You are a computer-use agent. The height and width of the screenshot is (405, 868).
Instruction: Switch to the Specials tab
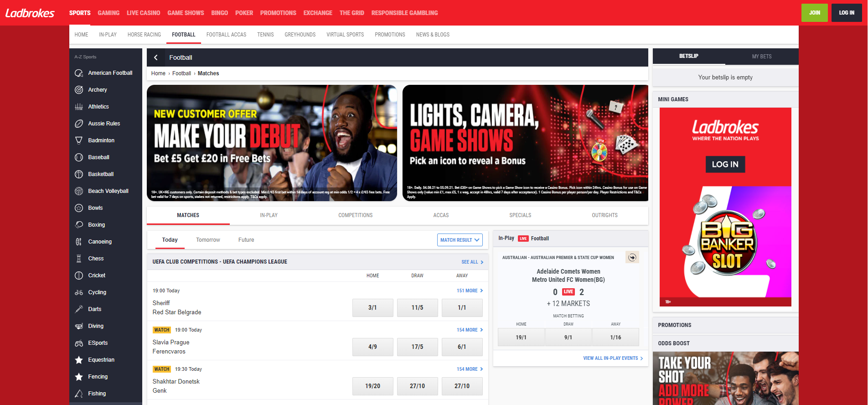click(x=520, y=215)
